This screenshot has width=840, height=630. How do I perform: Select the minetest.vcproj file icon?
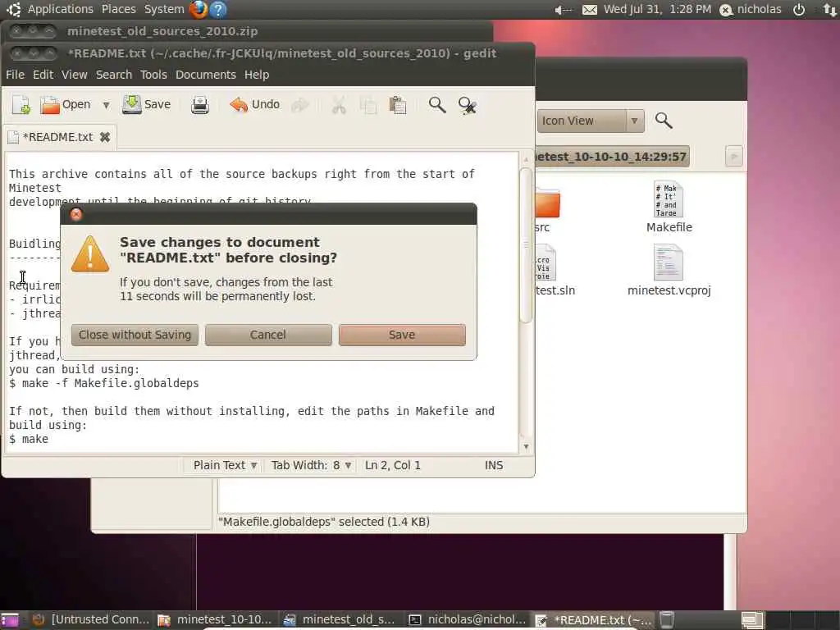(x=668, y=262)
